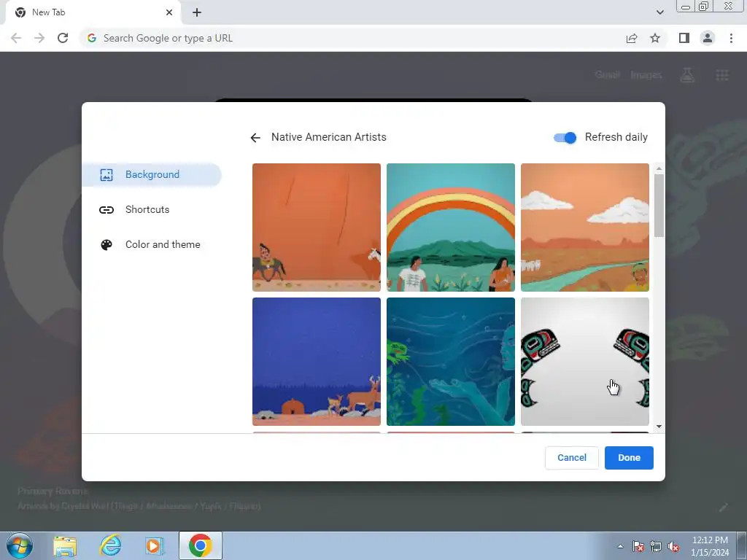This screenshot has width=747, height=560.
Task: Click the Images link on new tab page
Action: [x=646, y=75]
